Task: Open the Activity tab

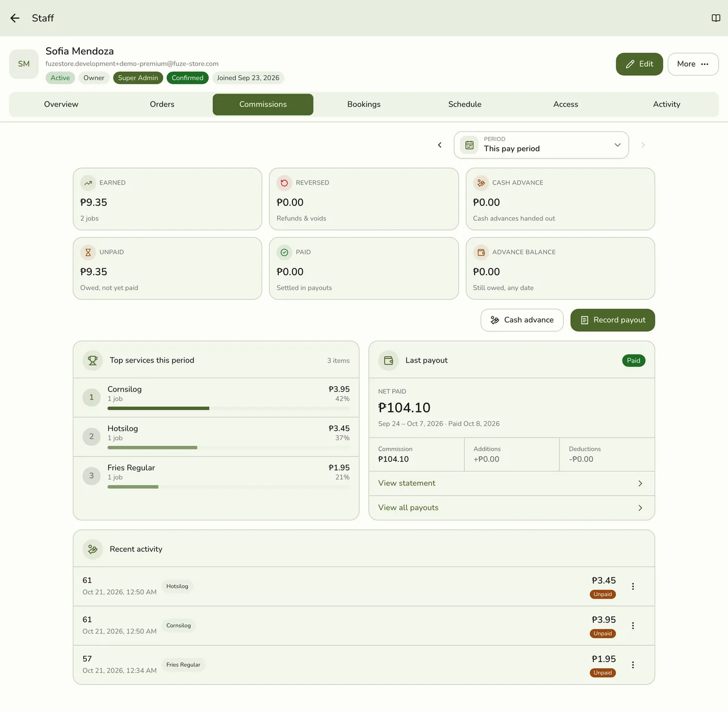Action: (x=667, y=105)
